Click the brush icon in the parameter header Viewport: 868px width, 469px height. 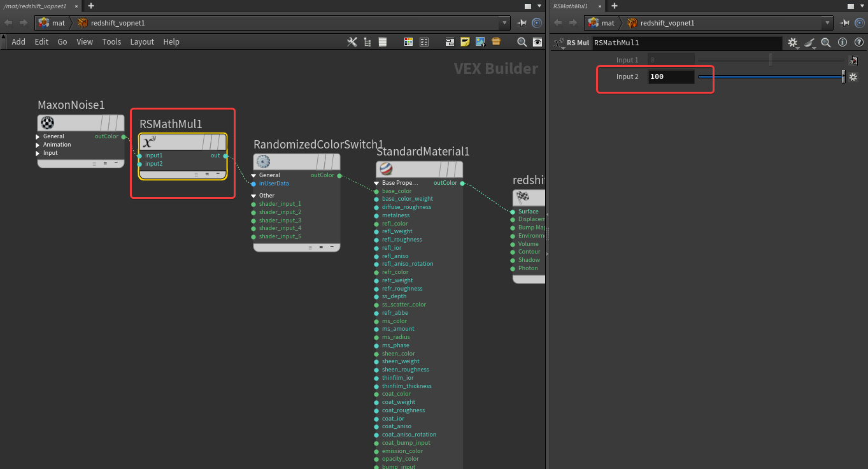click(x=809, y=43)
